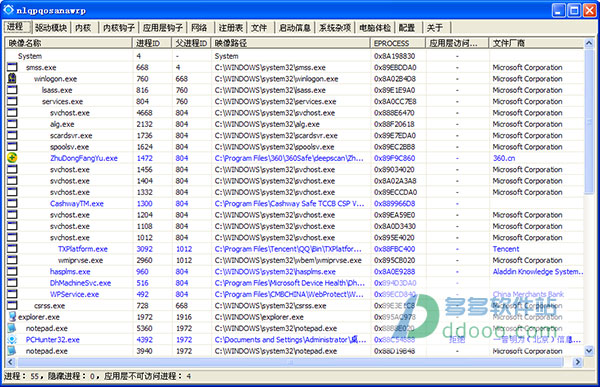Image resolution: width=600 pixels, height=387 pixels.
Task: Click the scardsvr.exe row icon
Action: (12, 135)
